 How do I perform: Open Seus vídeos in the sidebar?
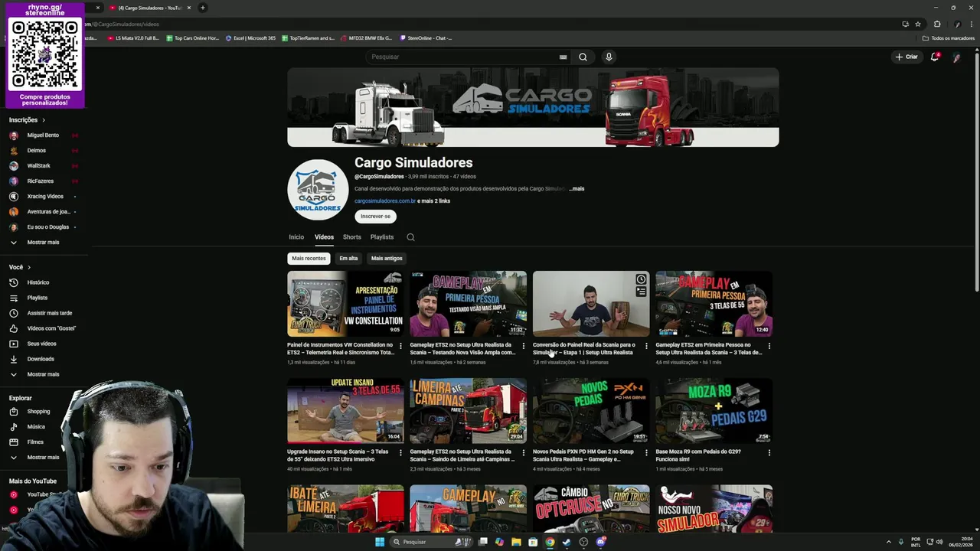click(x=42, y=344)
